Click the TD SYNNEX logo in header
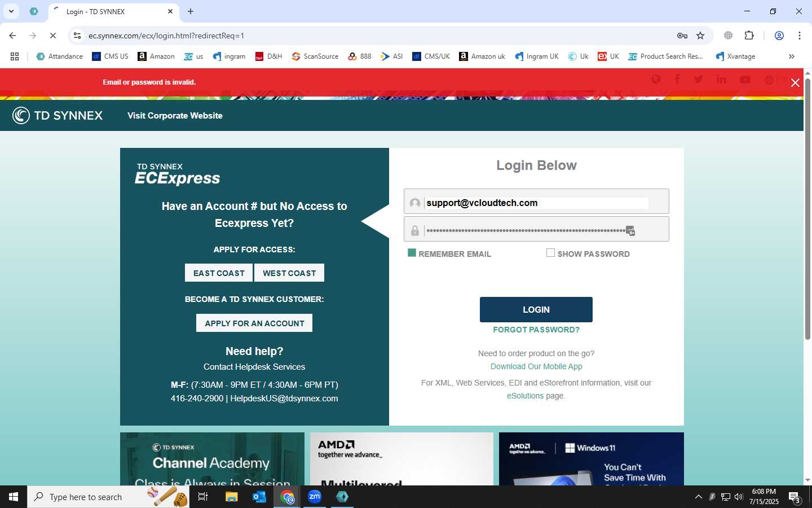Viewport: 812px width, 508px height. (x=58, y=116)
